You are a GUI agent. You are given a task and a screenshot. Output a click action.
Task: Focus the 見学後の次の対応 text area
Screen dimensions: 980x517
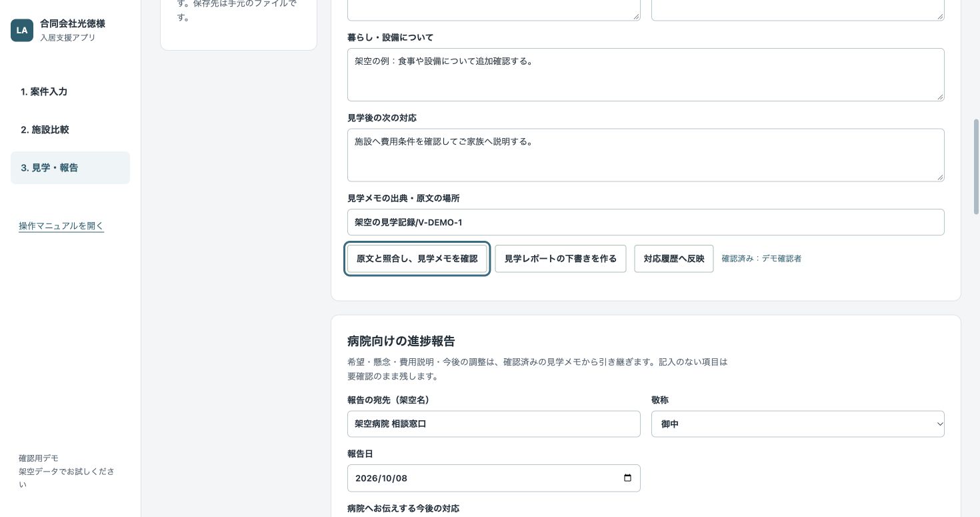tap(646, 155)
